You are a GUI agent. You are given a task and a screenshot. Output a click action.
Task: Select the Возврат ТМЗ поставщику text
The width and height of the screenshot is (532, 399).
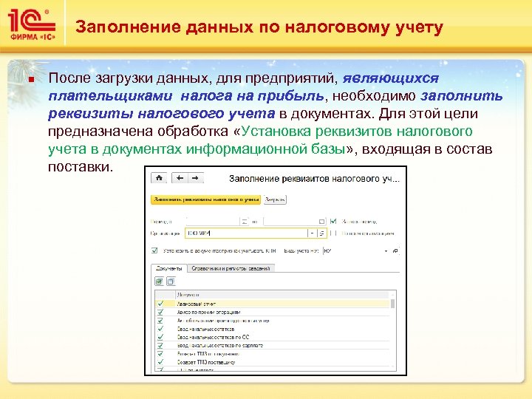[206, 362]
